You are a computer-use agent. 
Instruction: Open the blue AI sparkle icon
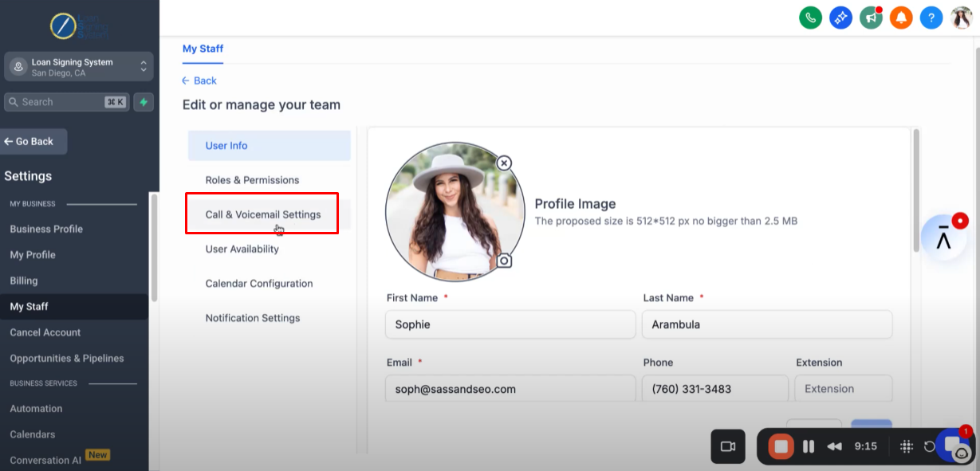coord(841,18)
